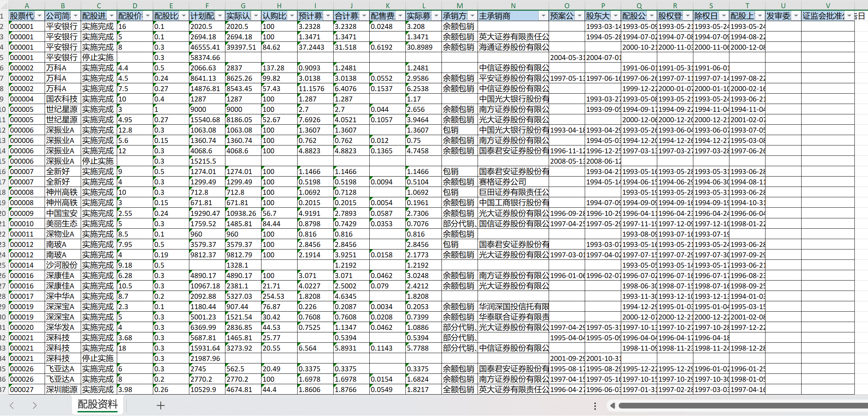Viewport: 868px width, 416px height.
Task: Select column F header
Action: [x=207, y=6]
